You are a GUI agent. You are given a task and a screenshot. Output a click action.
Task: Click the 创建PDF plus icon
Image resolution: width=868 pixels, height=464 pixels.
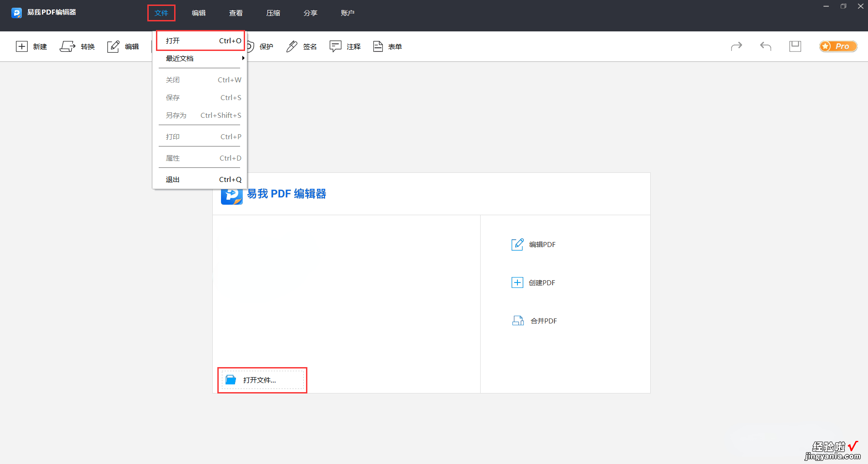coord(517,282)
